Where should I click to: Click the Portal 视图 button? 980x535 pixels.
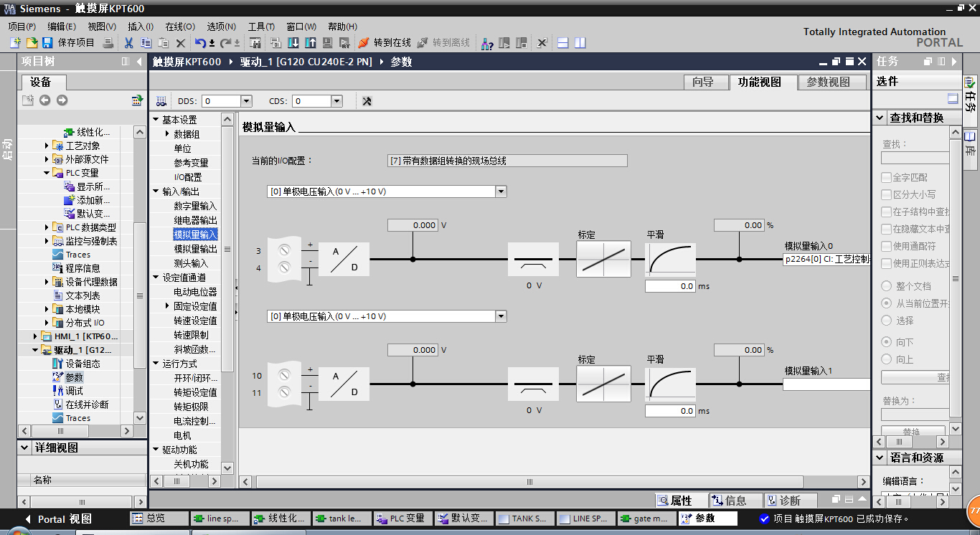point(60,519)
